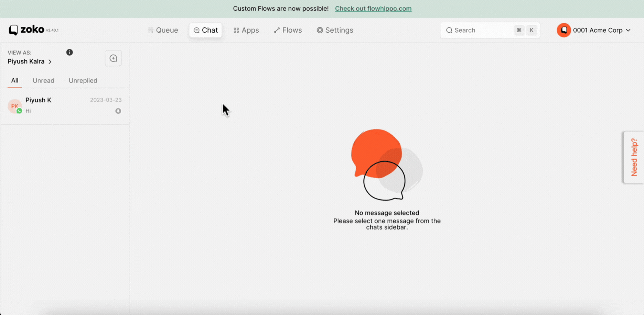Click the PK contact avatar
Screen dimensions: 644x315
[14, 106]
